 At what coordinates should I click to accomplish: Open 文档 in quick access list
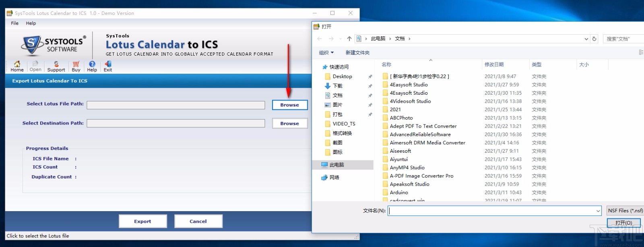[x=337, y=95]
